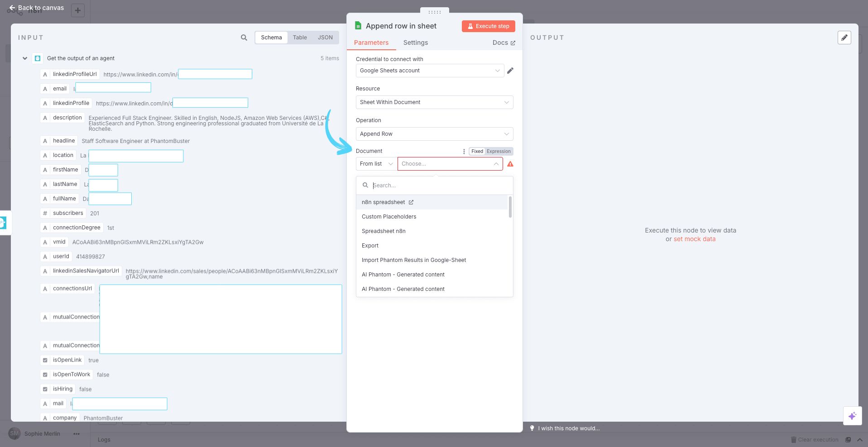Viewport: 868px width, 447px height.
Task: Open Sophie Merlin user menu dots
Action: click(x=77, y=434)
